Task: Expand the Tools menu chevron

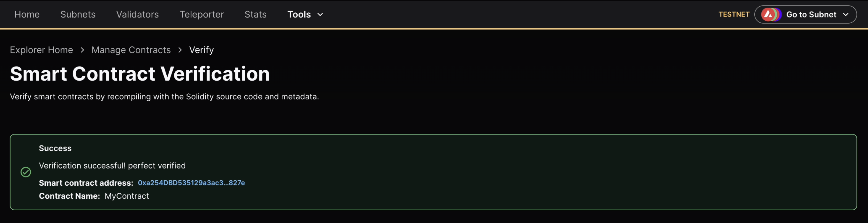Action: 320,14
